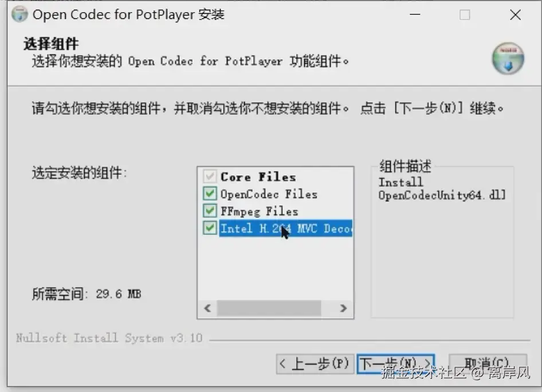The height and width of the screenshot is (392, 542).
Task: Click the horizontal scrollbar thumb in the component list
Action: pyautogui.click(x=269, y=308)
